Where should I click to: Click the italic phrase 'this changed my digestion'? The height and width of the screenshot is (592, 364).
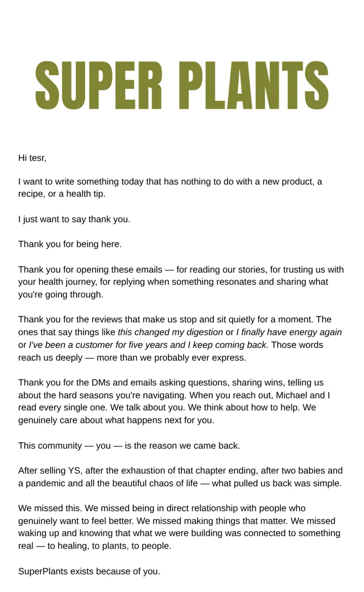(x=170, y=332)
